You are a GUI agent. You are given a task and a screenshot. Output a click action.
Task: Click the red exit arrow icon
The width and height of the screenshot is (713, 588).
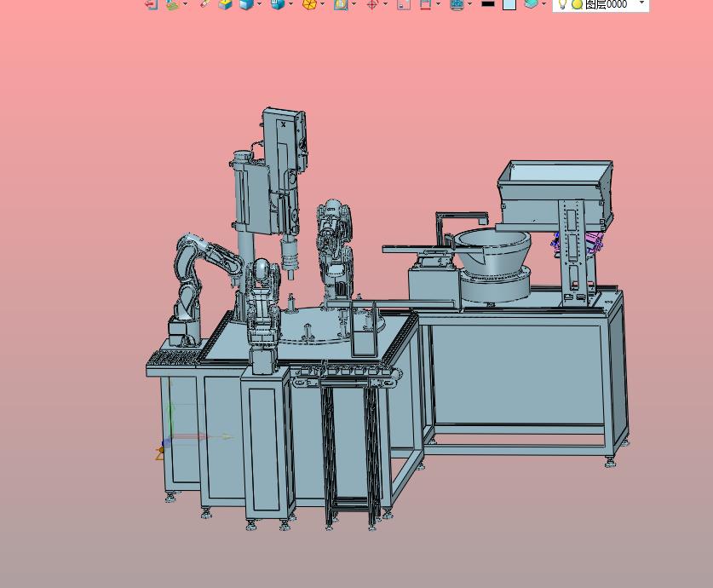tap(152, 4)
